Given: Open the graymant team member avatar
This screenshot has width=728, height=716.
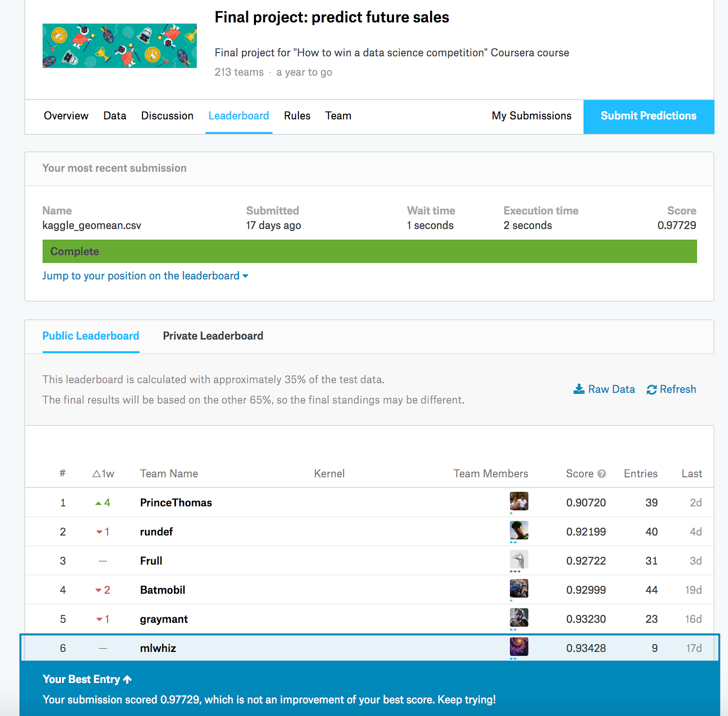Looking at the screenshot, I should coord(519,617).
